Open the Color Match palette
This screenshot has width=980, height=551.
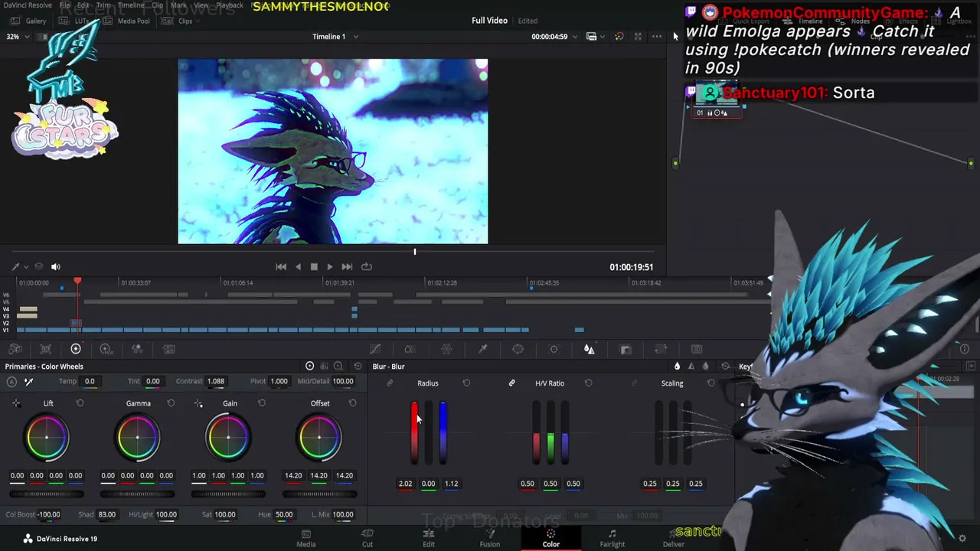click(45, 349)
